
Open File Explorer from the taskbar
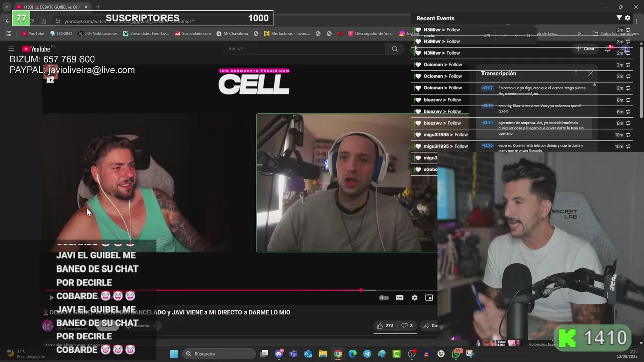coord(323,354)
